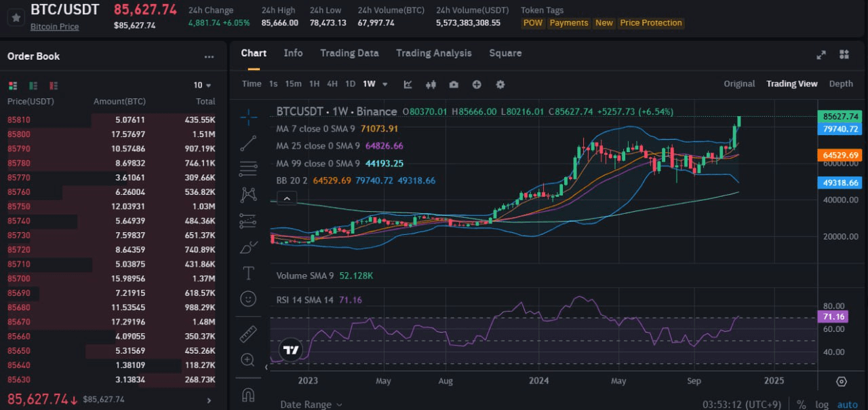868x410 pixels.
Task: Toggle log scale mode
Action: [x=822, y=405]
